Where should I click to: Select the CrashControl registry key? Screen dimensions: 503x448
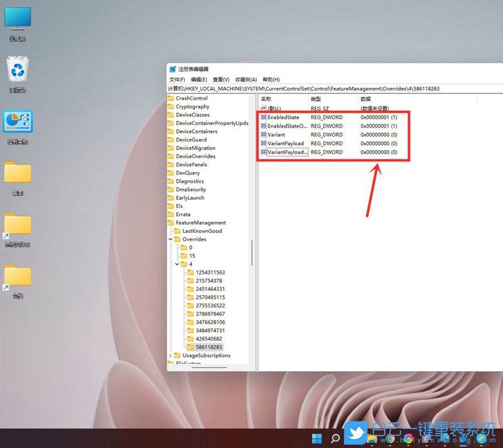[x=192, y=98]
